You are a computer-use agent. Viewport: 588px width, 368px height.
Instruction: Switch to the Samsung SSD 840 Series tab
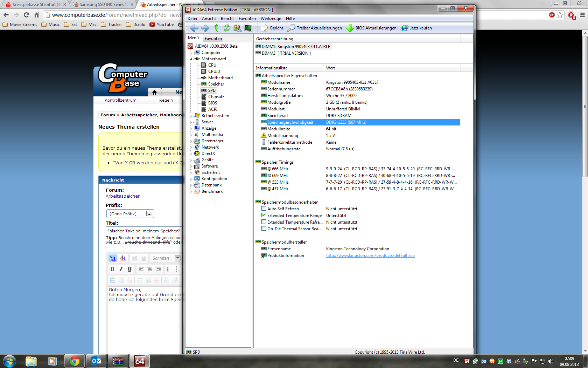tap(103, 5)
